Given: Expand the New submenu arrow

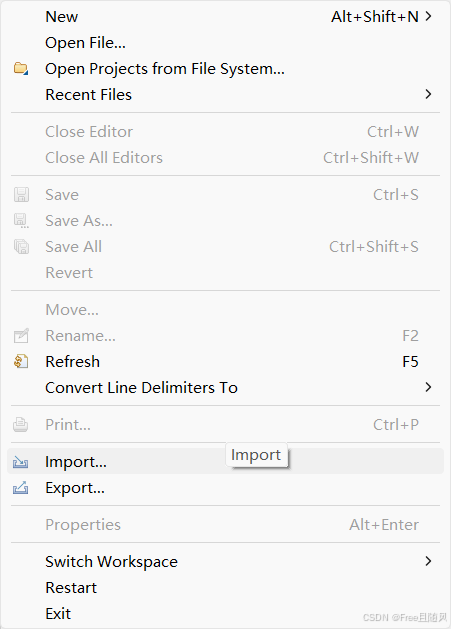Looking at the screenshot, I should point(429,16).
